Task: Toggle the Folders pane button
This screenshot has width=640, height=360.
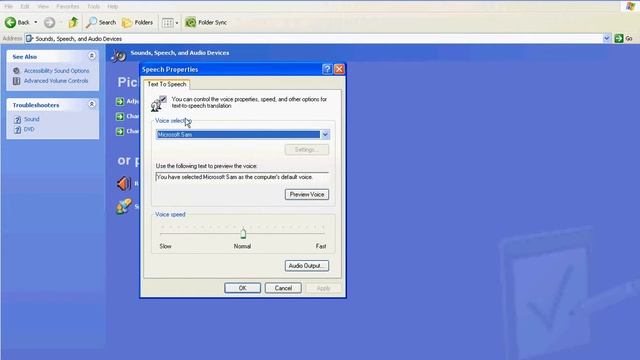Action: pyautogui.click(x=138, y=22)
